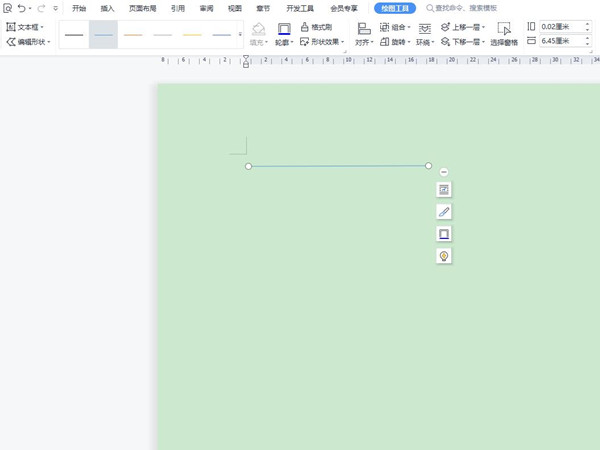This screenshot has height=450, width=600.
Task: Click the left endpoint handle of the line
Action: [248, 166]
